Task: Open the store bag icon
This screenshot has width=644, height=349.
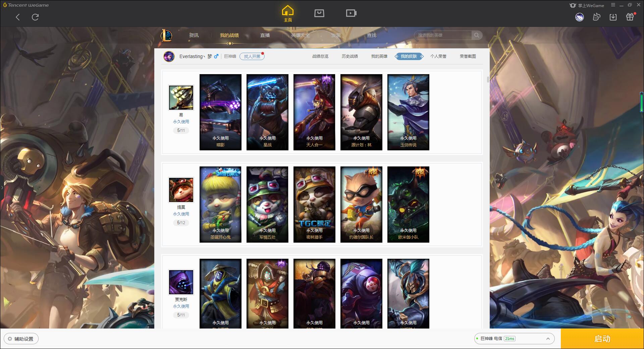Action: (319, 13)
